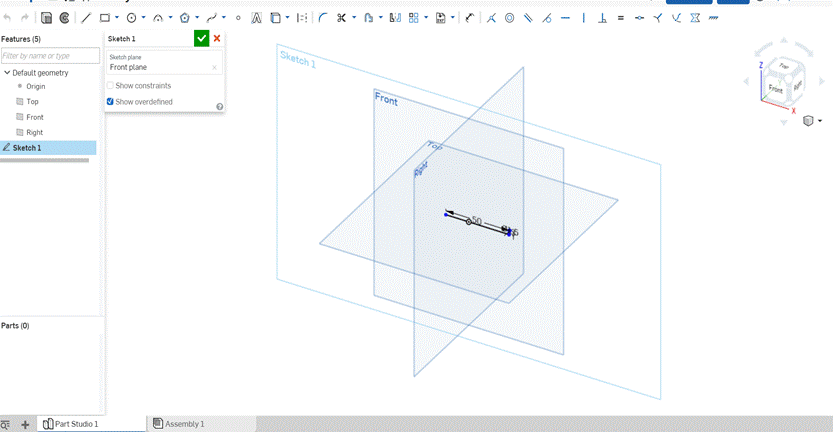Apply the Vertical constraint
The width and height of the screenshot is (833, 432).
pyautogui.click(x=583, y=18)
